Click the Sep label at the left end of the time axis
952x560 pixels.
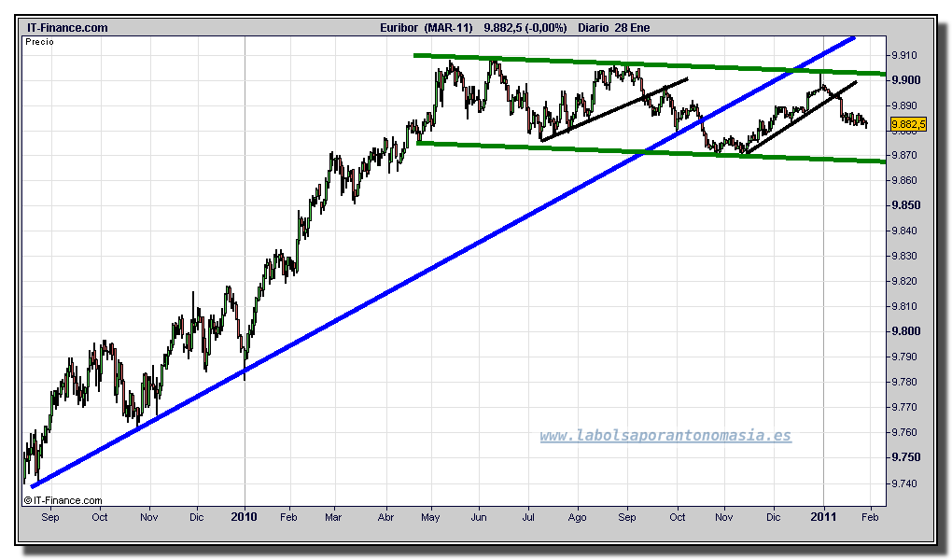(x=50, y=517)
